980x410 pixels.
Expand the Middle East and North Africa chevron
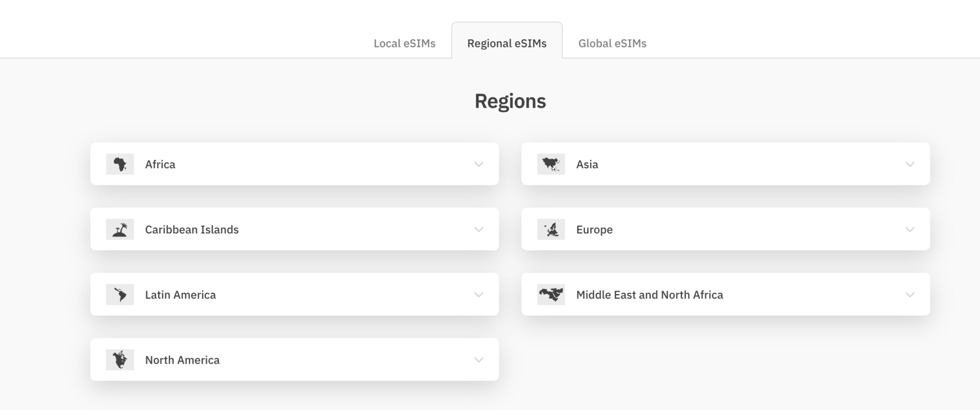[x=910, y=295]
